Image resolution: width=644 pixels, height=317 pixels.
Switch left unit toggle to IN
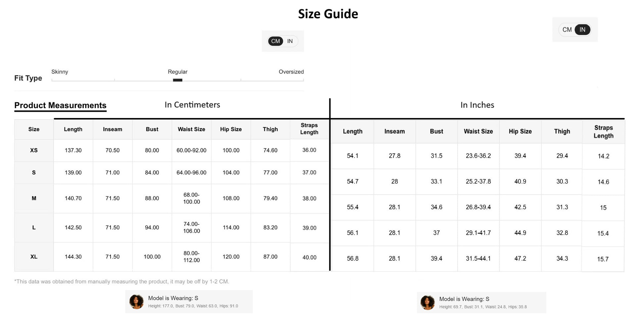click(x=290, y=41)
